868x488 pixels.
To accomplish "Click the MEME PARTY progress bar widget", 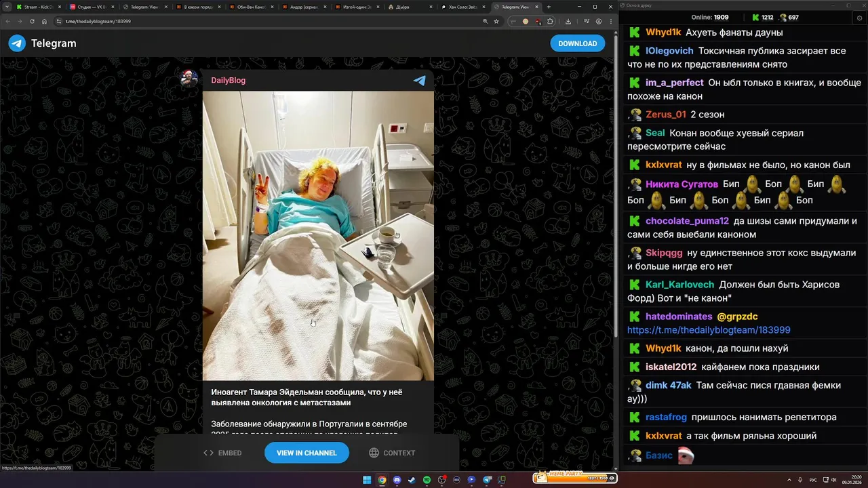I will [x=575, y=477].
